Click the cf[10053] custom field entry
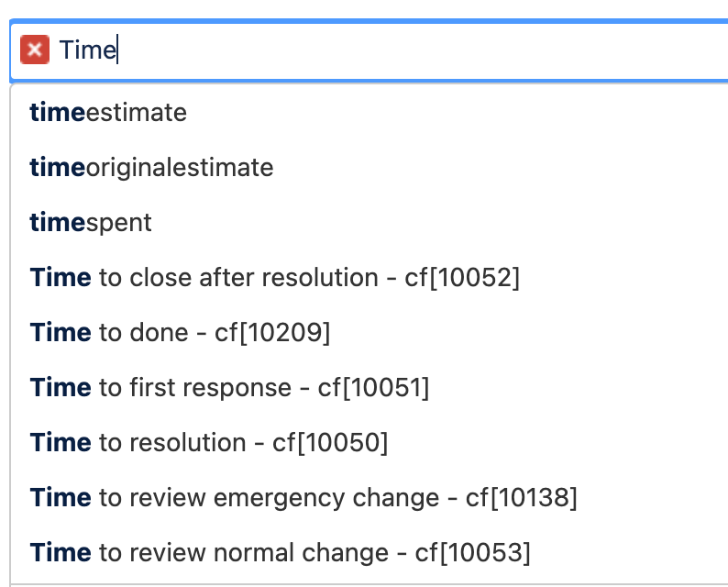Image resolution: width=728 pixels, height=587 pixels. coord(475,553)
